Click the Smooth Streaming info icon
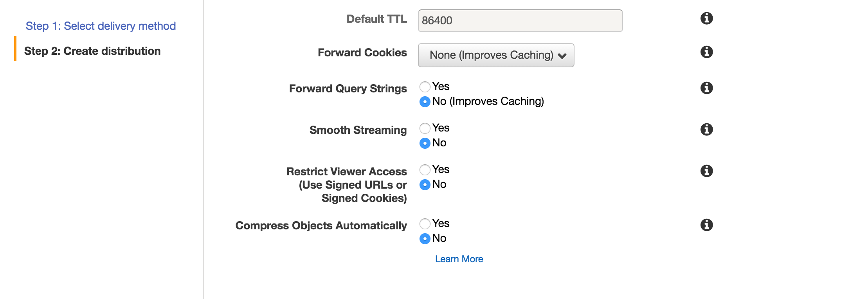The height and width of the screenshot is (299, 868). point(706,130)
